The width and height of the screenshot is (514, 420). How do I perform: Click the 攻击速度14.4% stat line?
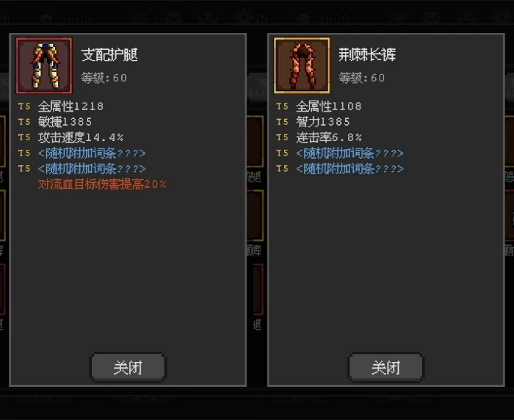[x=81, y=137]
